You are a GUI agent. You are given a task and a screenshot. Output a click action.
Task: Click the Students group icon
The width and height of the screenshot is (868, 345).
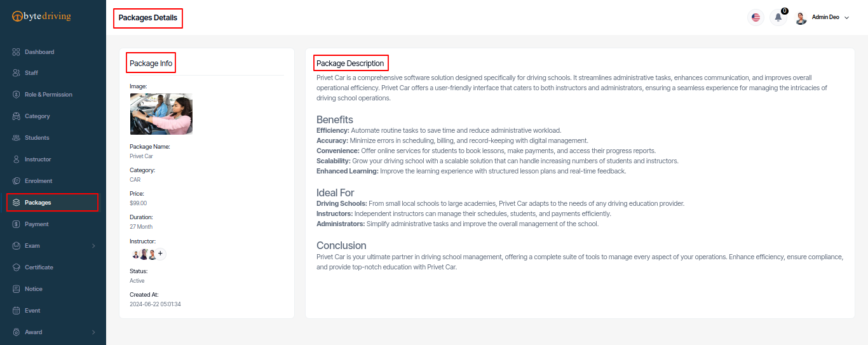pyautogui.click(x=17, y=138)
